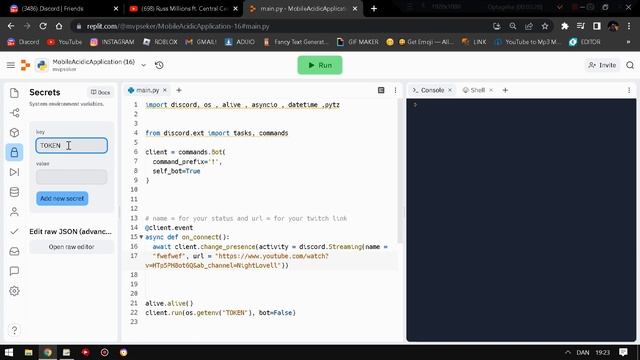Open the ROBLOX bookmark
The width and height of the screenshot is (640, 360).
pyautogui.click(x=160, y=42)
